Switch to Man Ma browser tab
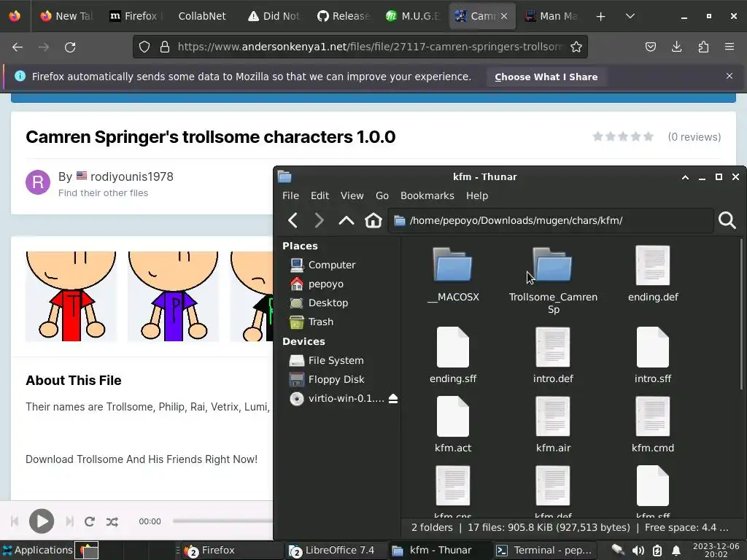 (x=551, y=16)
